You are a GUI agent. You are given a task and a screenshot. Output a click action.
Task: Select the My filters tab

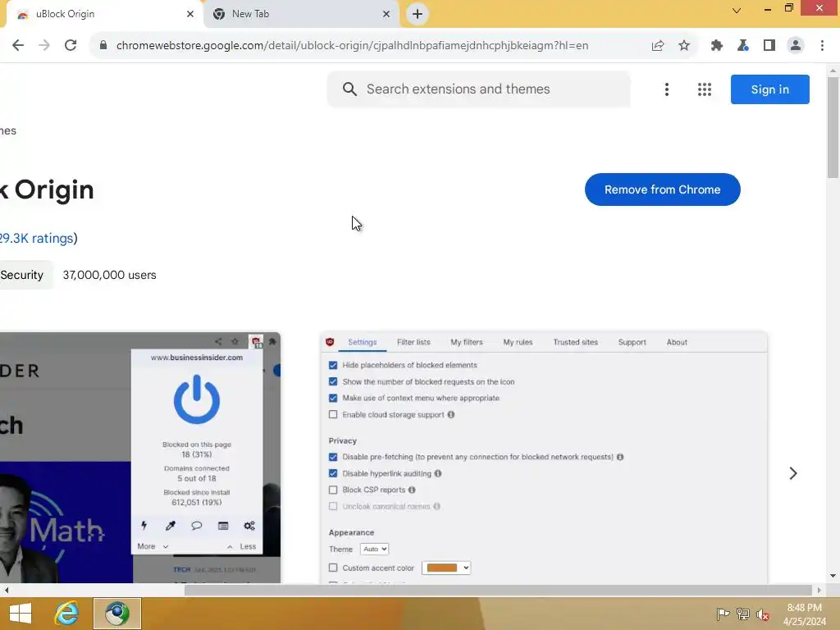[x=466, y=342]
